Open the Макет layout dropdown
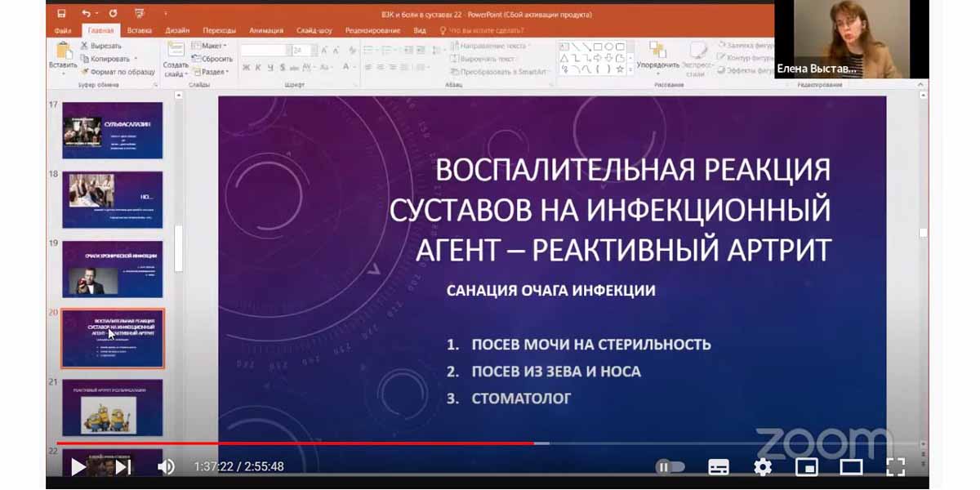 point(210,46)
